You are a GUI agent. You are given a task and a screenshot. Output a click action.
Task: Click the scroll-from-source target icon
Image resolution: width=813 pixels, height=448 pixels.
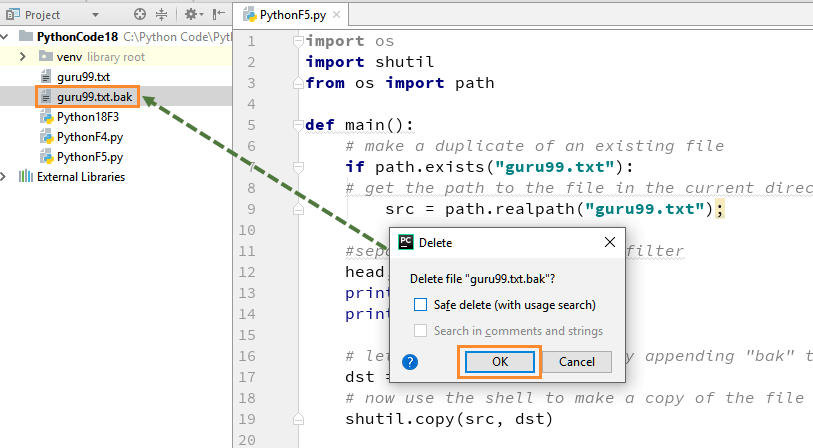click(139, 15)
